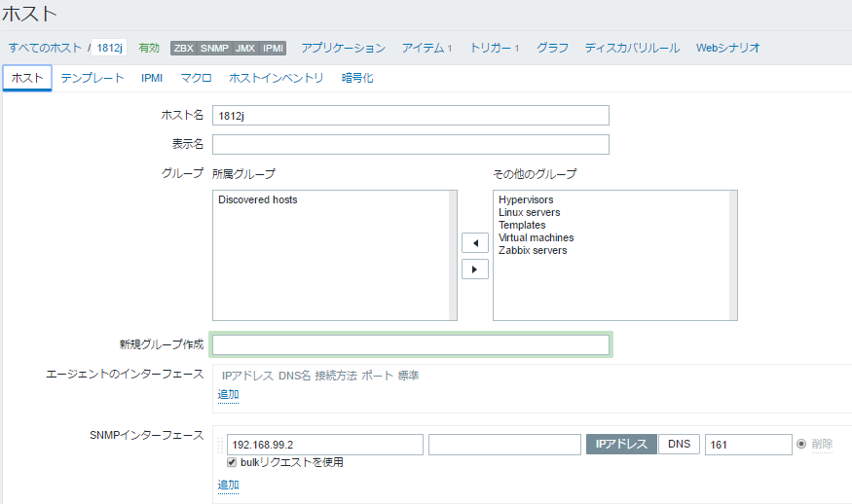Select Linux servers in other groups list

(x=530, y=212)
